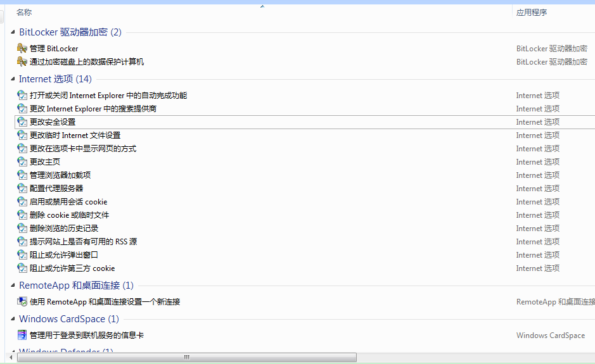Viewport: 595px width, 364px height.
Task: Click BitLocker 驱动器加密 application cell for 管理 BitLocker
Action: pos(552,49)
